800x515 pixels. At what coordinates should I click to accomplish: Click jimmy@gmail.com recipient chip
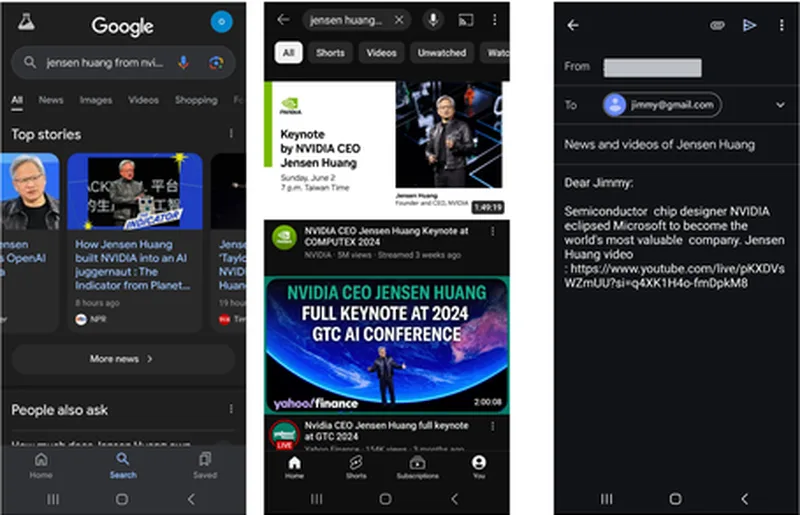pyautogui.click(x=662, y=105)
